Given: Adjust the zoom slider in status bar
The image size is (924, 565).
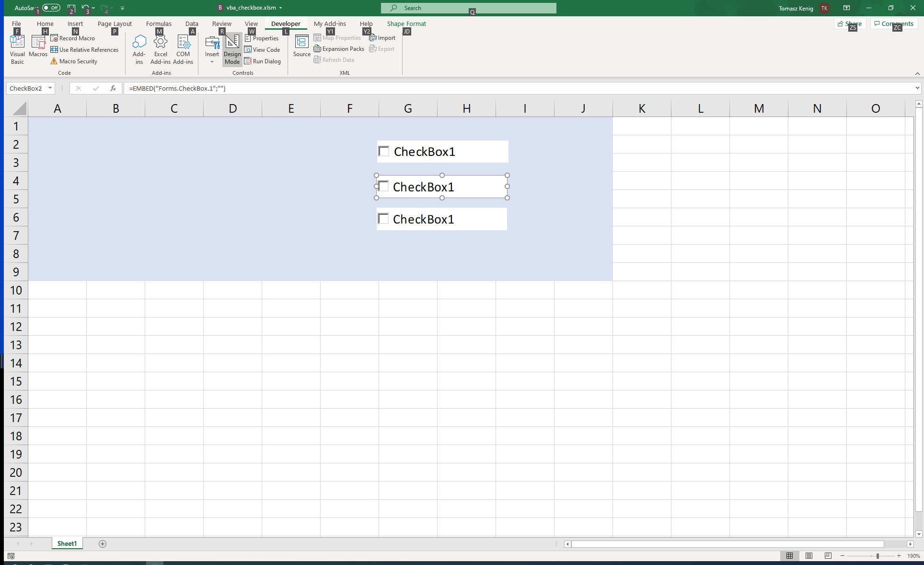Looking at the screenshot, I should pyautogui.click(x=877, y=556).
